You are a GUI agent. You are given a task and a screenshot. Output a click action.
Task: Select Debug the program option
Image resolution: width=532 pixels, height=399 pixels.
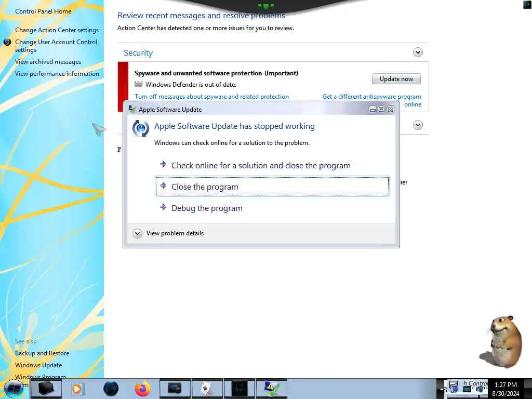pyautogui.click(x=272, y=208)
